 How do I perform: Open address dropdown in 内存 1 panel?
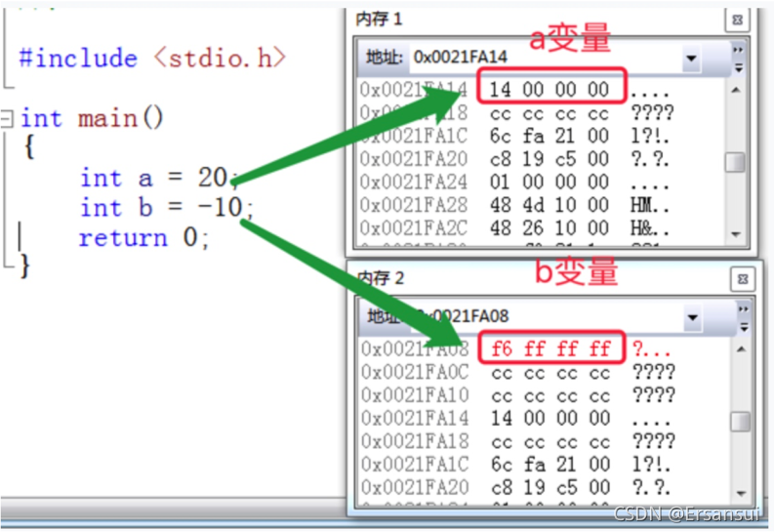(691, 59)
